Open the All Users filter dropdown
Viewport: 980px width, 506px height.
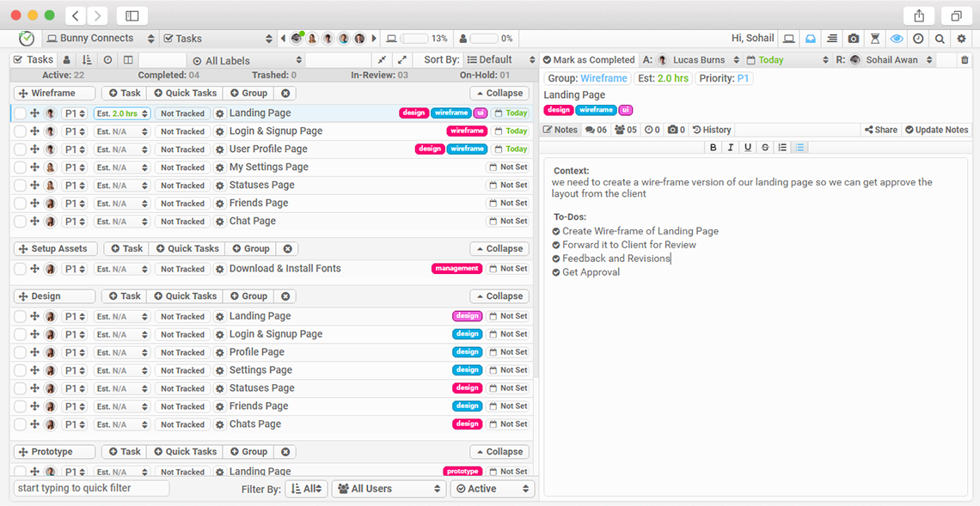click(389, 489)
